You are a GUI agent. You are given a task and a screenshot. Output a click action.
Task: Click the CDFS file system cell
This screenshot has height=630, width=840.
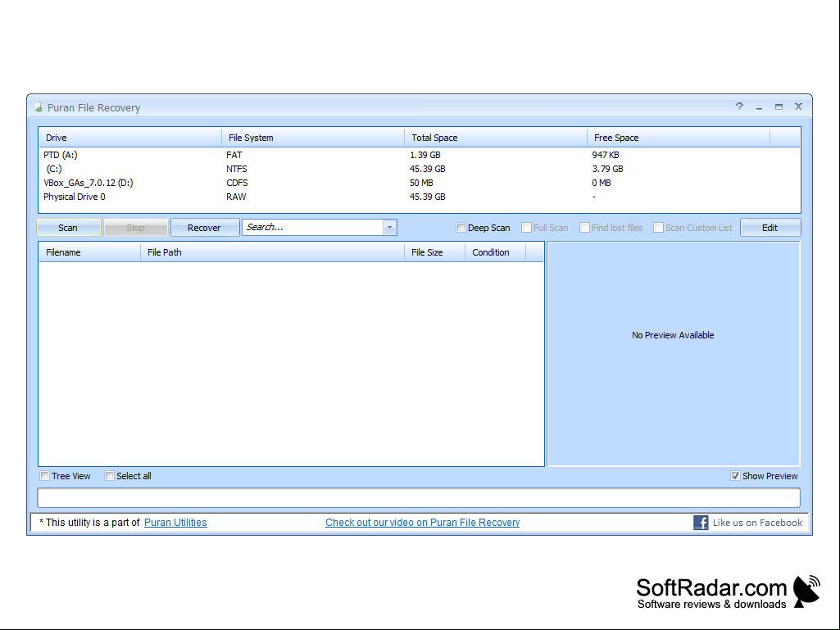tap(237, 183)
